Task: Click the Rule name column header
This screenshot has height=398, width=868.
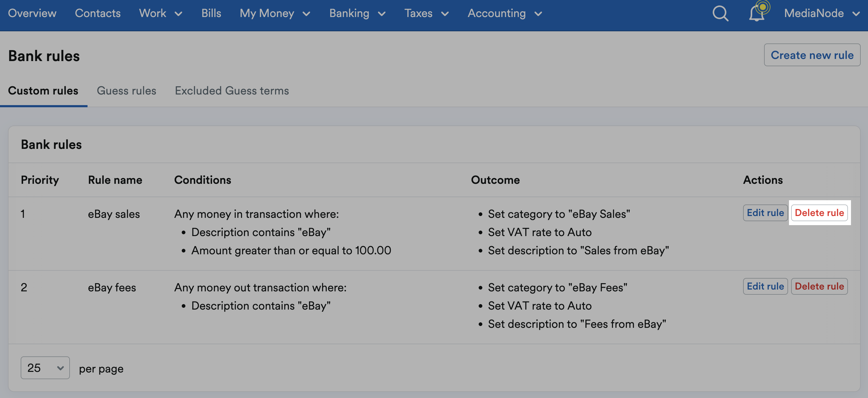Action: click(115, 180)
